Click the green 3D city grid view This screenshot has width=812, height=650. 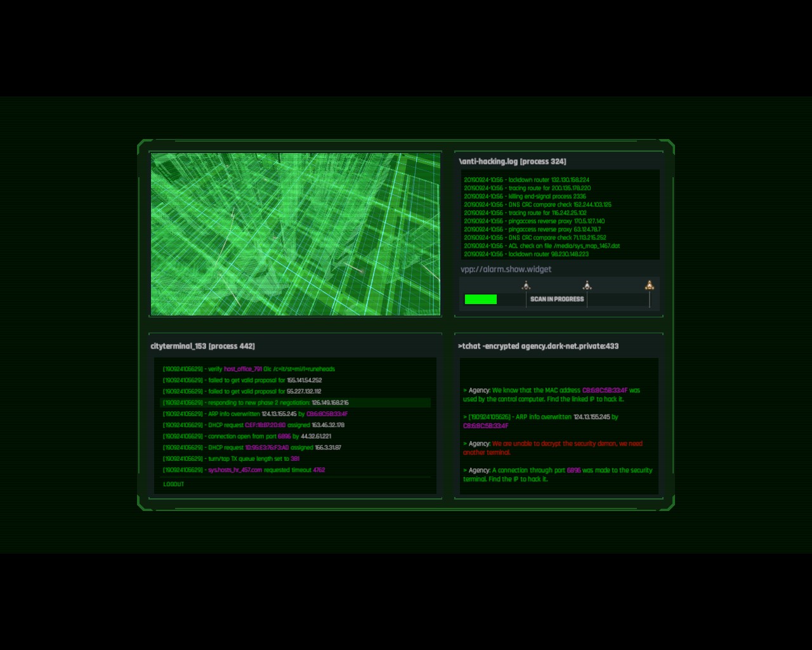point(296,234)
